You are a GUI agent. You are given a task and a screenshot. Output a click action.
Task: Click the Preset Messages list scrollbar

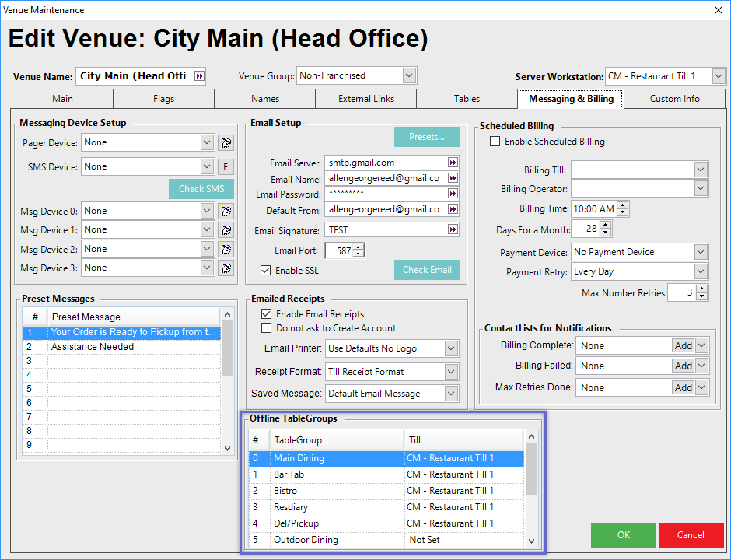[227, 381]
